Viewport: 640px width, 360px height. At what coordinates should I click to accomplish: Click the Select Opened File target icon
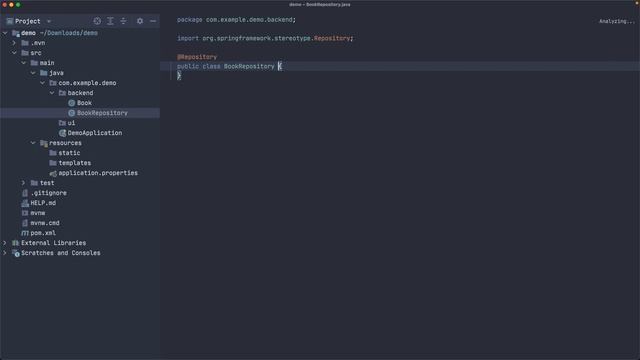[x=97, y=21]
